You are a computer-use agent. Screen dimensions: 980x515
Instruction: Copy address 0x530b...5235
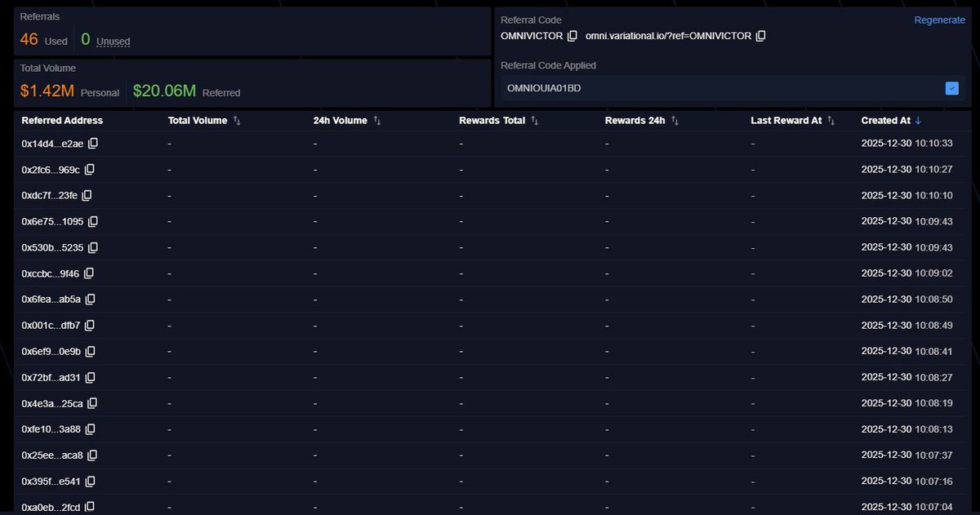[93, 247]
